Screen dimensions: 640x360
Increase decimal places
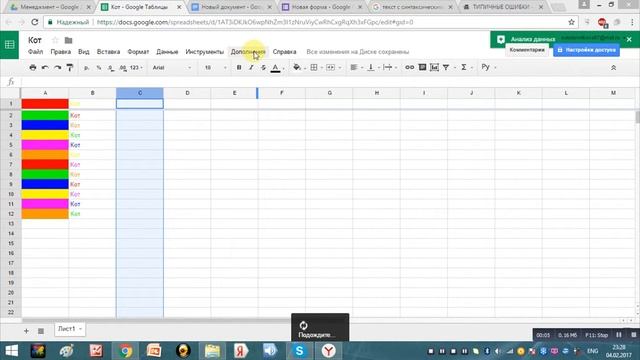pos(123,68)
